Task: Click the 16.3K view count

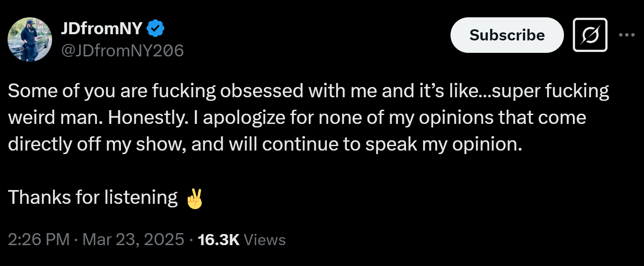Action: click(x=218, y=240)
